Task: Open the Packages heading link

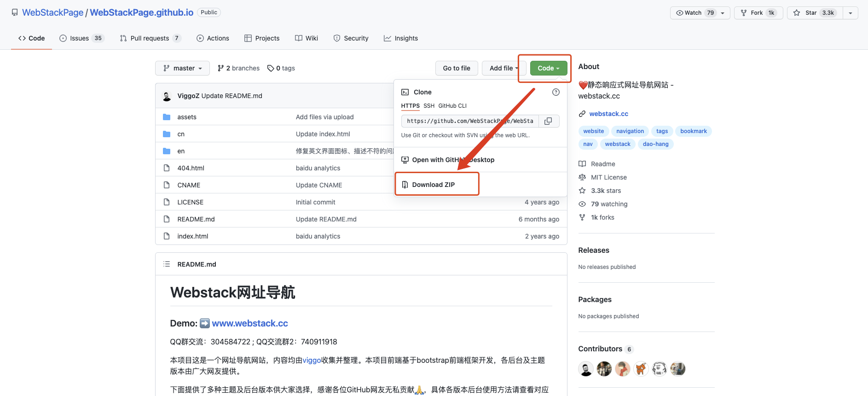Action: click(x=595, y=299)
